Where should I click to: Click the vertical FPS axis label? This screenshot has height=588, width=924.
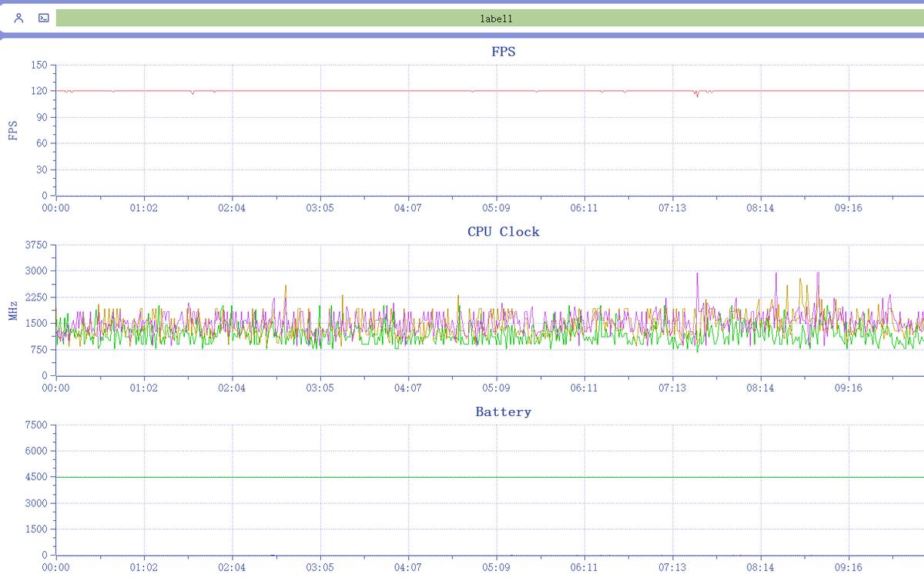point(13,130)
